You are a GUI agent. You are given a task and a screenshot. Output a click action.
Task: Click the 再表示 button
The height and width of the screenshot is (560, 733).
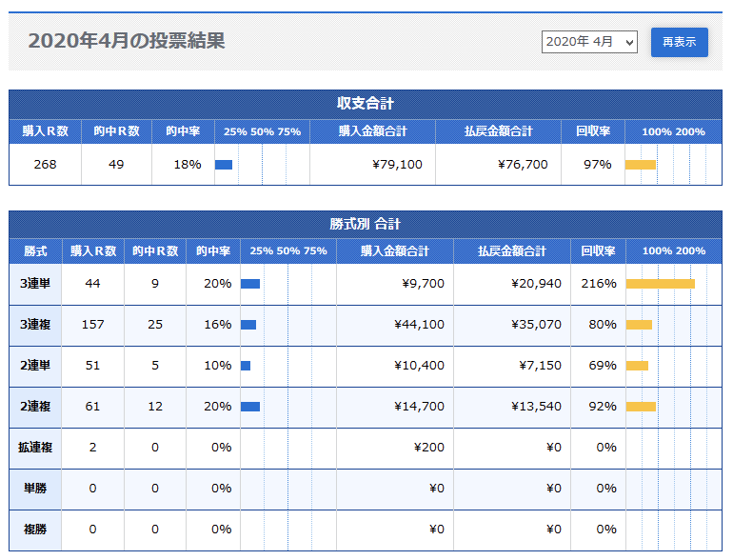680,42
